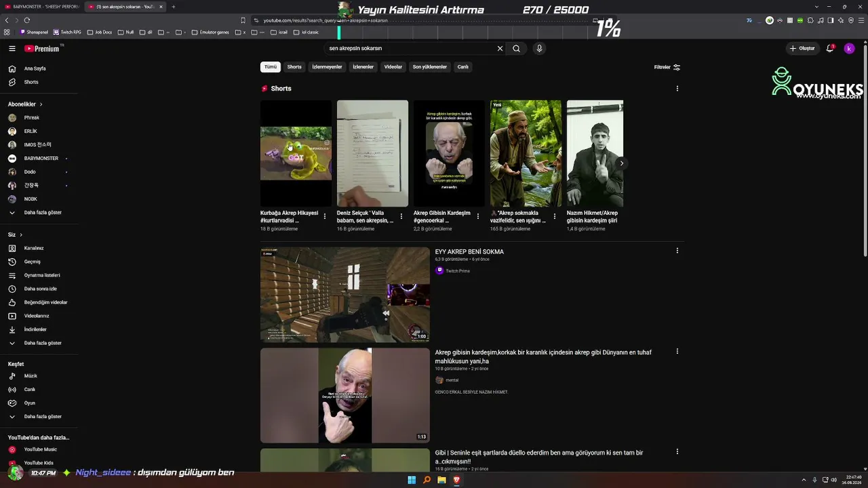Open the Filtreler search filters
This screenshot has width=868, height=488.
pos(667,67)
